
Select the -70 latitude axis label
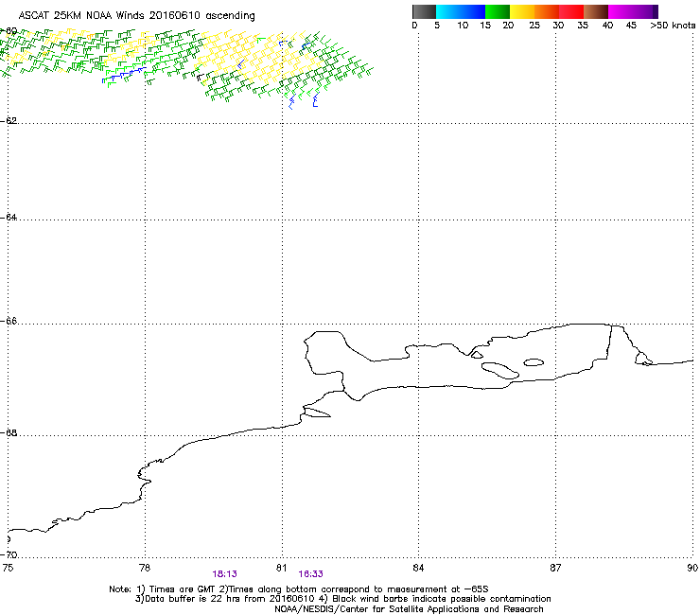(x=9, y=554)
